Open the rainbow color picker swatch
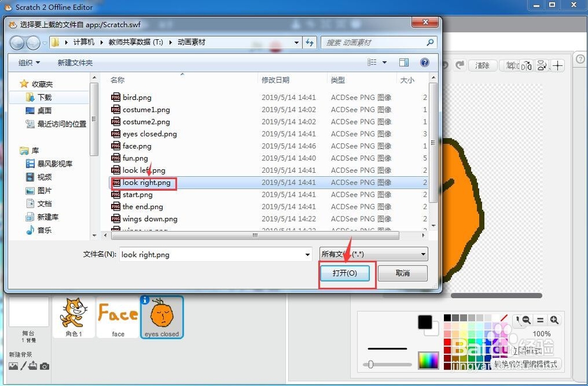 (x=428, y=361)
